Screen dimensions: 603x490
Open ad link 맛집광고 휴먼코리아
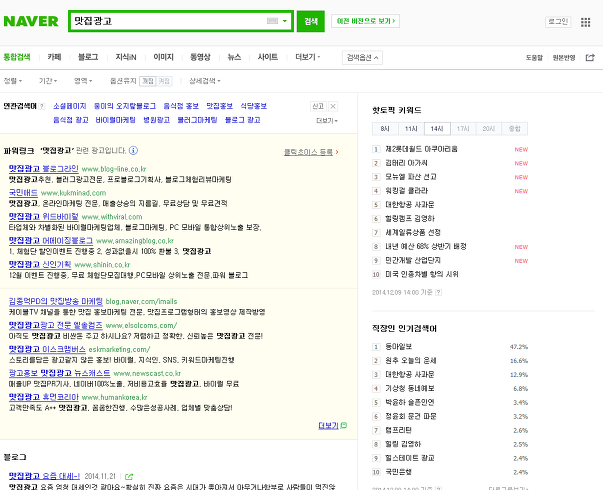[43, 397]
